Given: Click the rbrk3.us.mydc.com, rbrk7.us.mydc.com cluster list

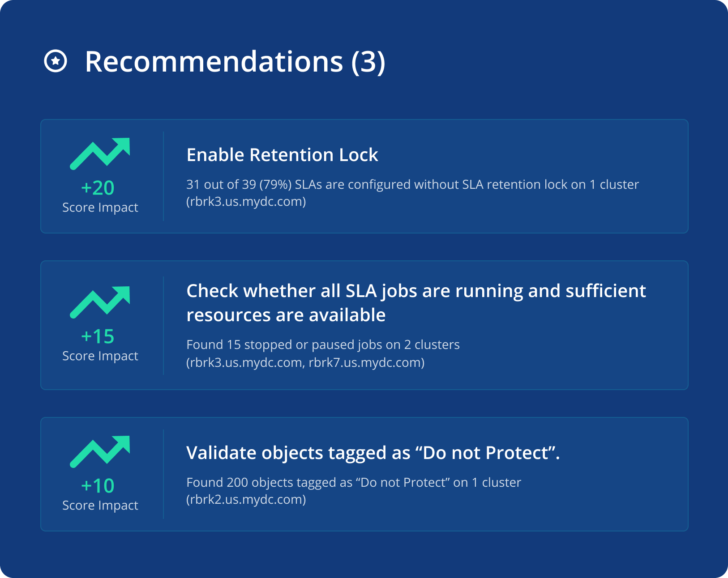Looking at the screenshot, I should [305, 362].
